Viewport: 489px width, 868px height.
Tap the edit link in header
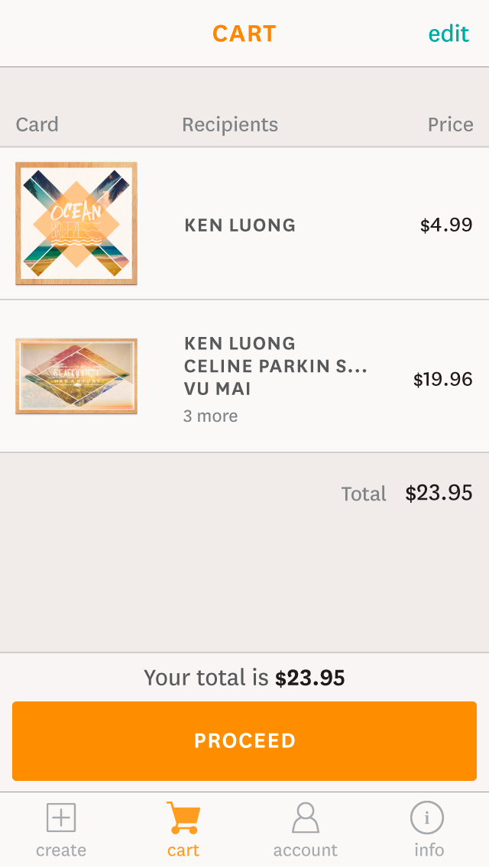click(x=449, y=34)
